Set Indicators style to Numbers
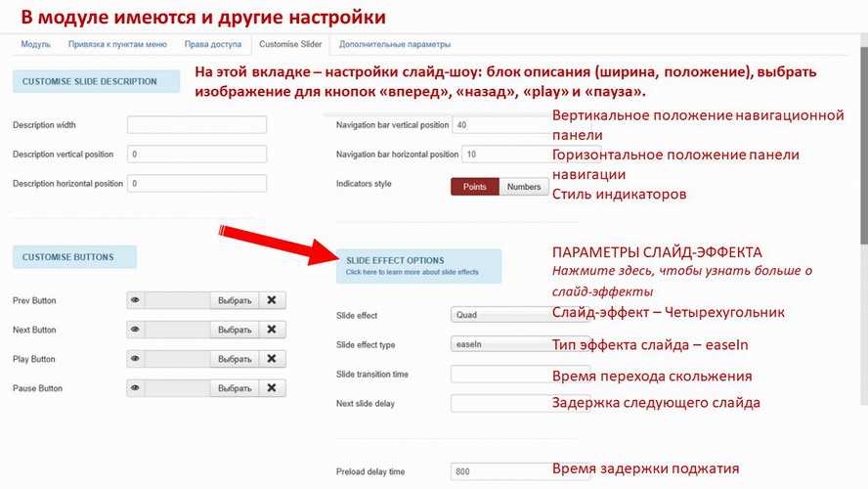 coord(524,187)
